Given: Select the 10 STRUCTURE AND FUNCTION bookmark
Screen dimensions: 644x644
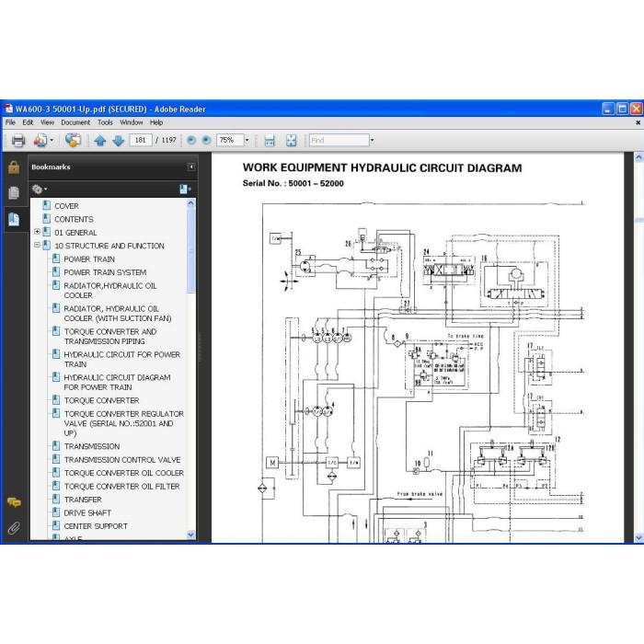Looking at the screenshot, I should tap(109, 246).
